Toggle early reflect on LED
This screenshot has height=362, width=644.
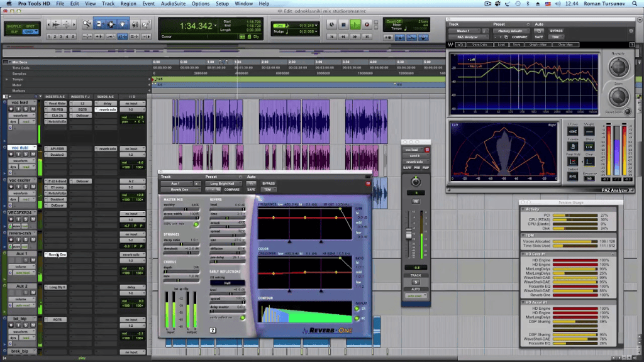(243, 317)
